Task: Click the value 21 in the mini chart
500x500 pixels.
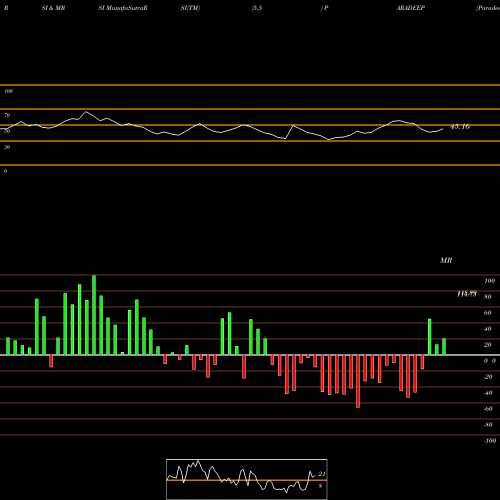Action: pos(322,474)
